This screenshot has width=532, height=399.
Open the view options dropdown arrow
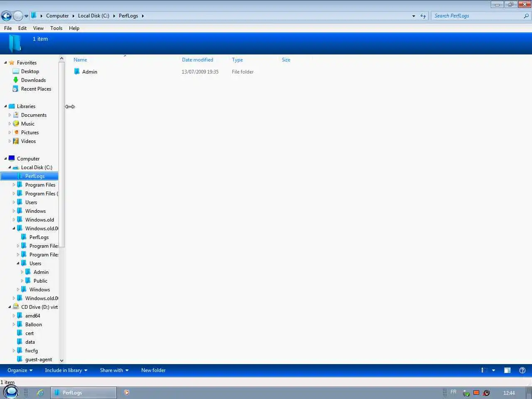(493, 370)
